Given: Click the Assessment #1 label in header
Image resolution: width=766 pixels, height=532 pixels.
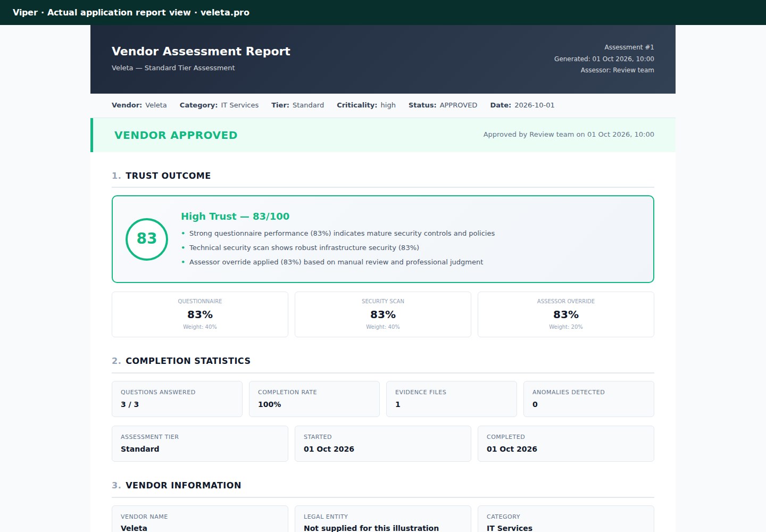Looking at the screenshot, I should 629,47.
